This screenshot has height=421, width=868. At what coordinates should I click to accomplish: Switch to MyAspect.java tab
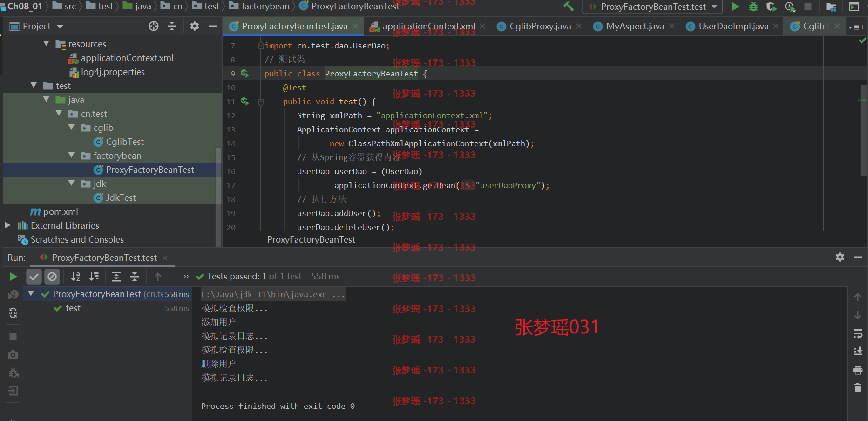[x=635, y=27]
